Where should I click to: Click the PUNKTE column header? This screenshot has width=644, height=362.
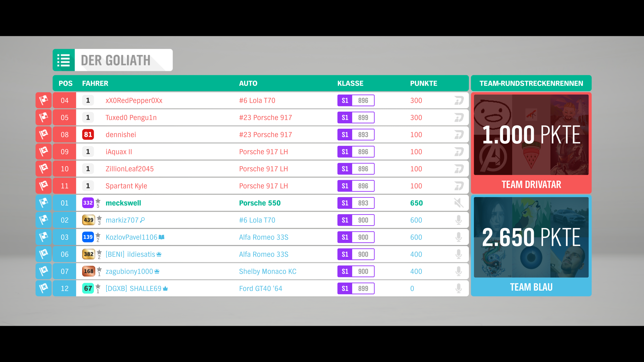[424, 83]
